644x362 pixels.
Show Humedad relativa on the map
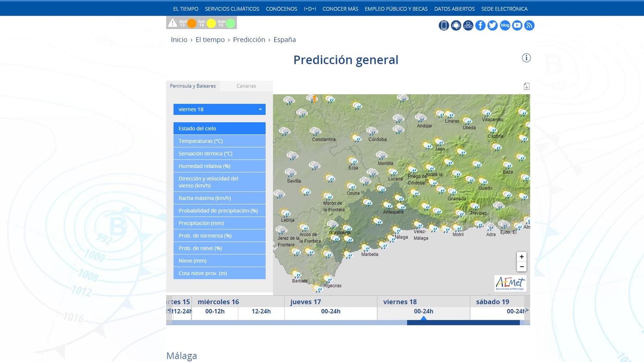coord(219,166)
